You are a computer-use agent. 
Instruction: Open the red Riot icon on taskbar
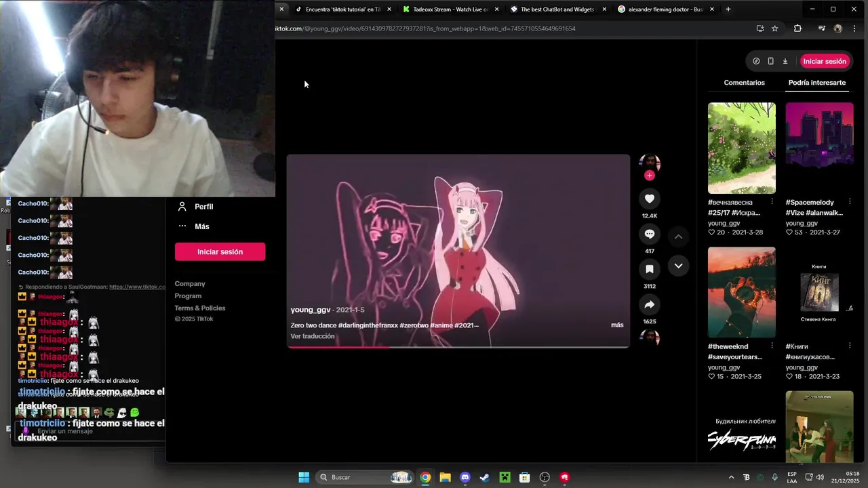point(564,477)
